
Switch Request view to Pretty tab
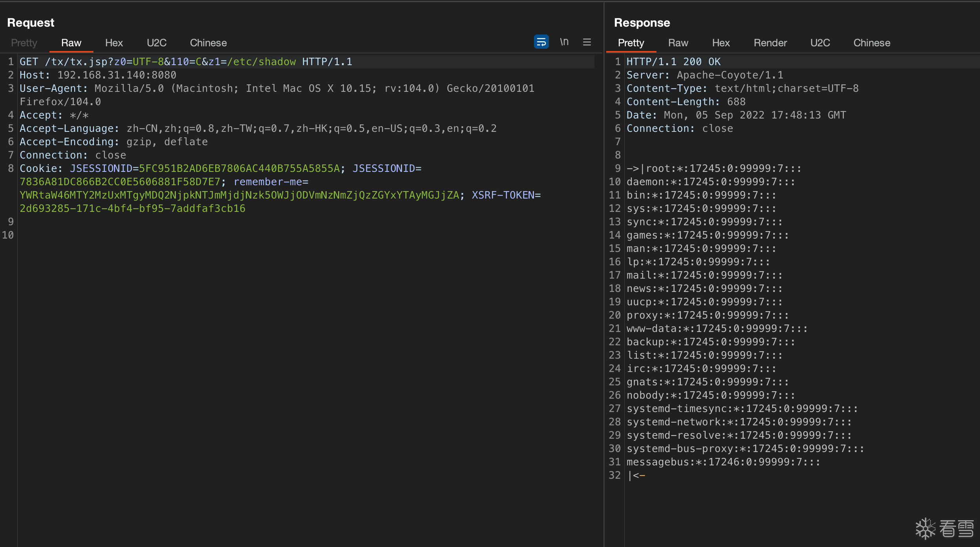coord(24,43)
